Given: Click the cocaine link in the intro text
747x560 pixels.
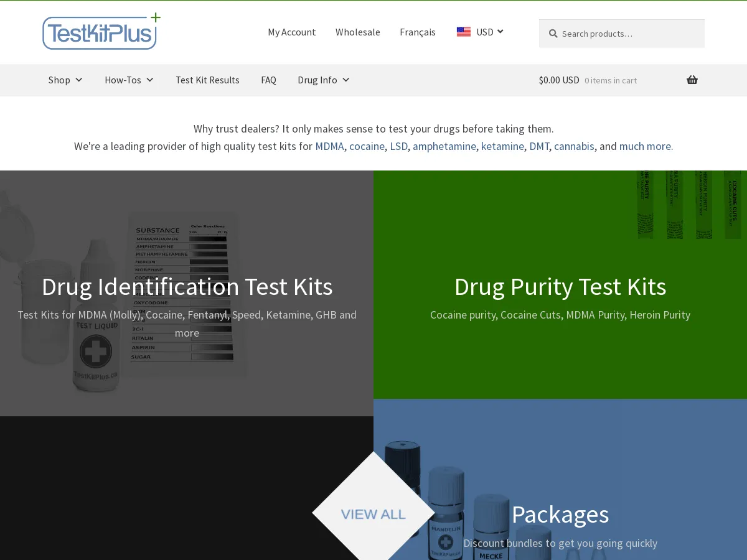Looking at the screenshot, I should pos(367,146).
